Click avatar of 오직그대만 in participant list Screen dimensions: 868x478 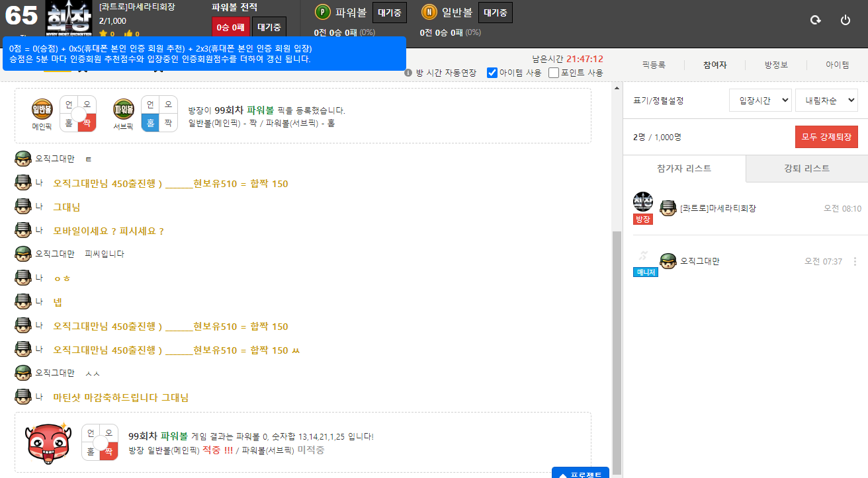point(668,261)
